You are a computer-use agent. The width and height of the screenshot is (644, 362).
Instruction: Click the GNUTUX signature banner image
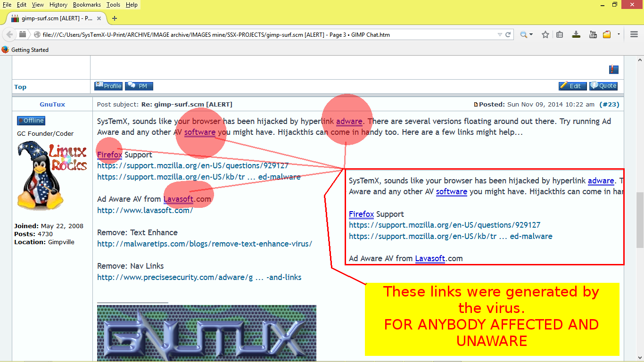click(206, 333)
